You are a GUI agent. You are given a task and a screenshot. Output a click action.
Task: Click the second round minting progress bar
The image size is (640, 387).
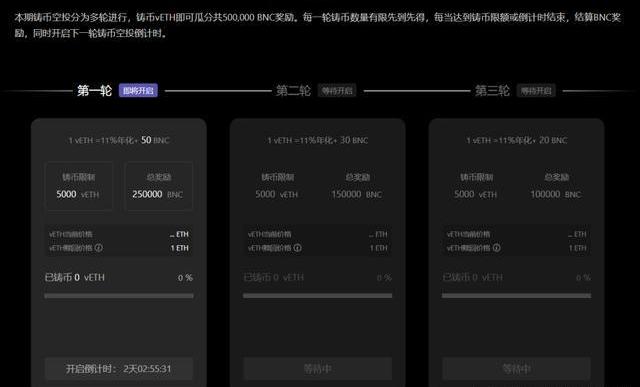[x=318, y=296]
